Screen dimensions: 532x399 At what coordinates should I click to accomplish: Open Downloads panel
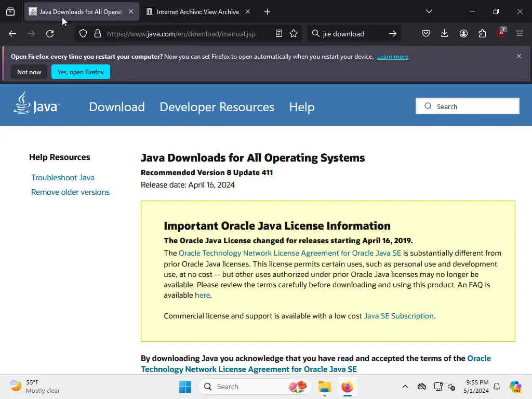click(x=445, y=33)
